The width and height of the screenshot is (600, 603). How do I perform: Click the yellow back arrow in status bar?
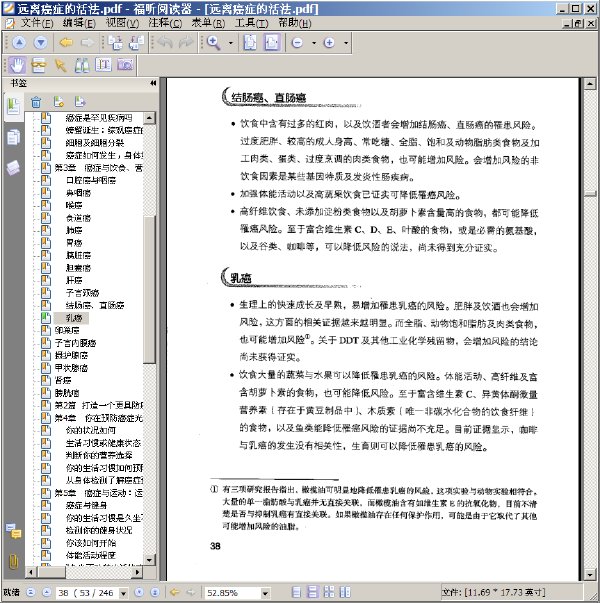pos(175,593)
